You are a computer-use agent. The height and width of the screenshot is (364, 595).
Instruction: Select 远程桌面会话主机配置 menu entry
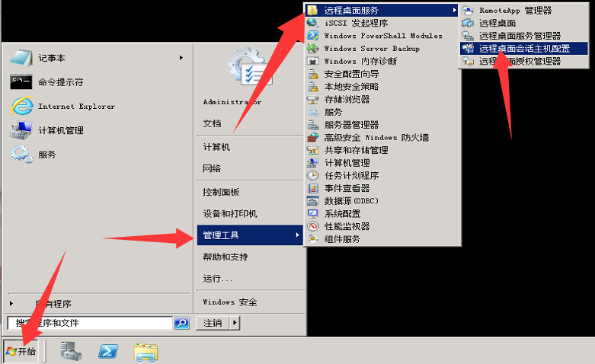point(523,49)
